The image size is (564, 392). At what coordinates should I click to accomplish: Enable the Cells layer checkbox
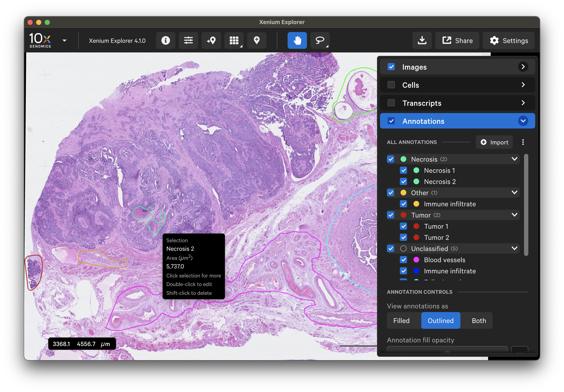click(x=391, y=85)
